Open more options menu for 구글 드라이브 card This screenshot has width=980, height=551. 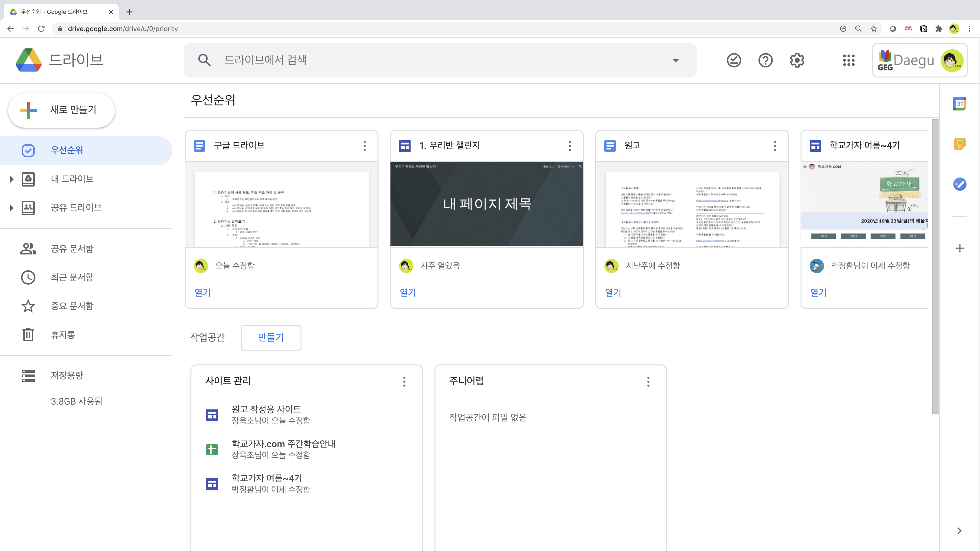pyautogui.click(x=364, y=146)
